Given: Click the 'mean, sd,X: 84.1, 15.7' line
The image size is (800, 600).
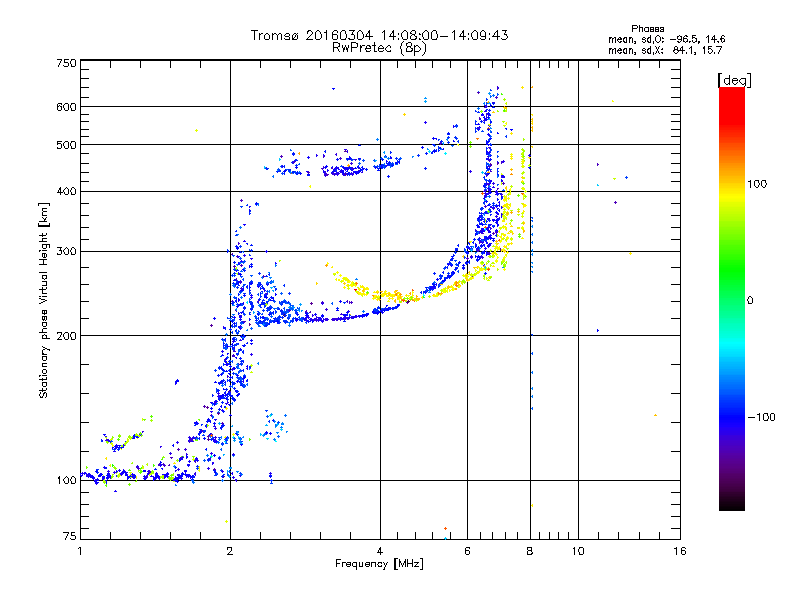Looking at the screenshot, I should (665, 50).
